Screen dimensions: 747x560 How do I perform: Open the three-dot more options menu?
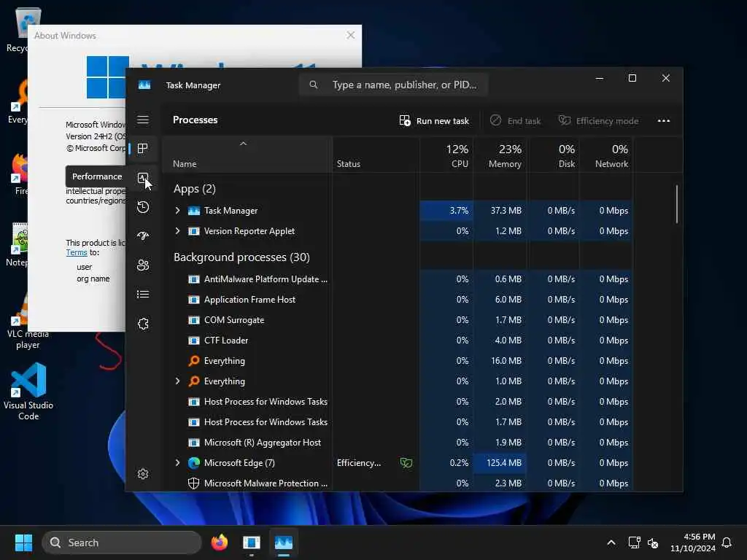(x=664, y=120)
